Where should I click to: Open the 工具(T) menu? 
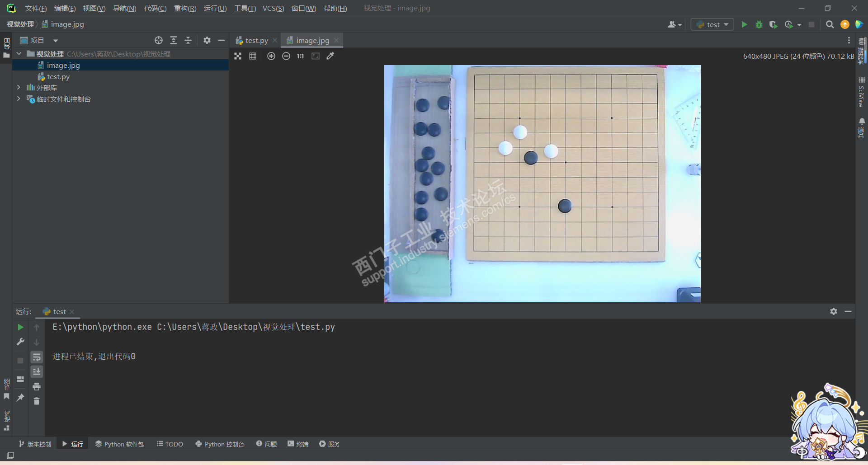tap(245, 9)
